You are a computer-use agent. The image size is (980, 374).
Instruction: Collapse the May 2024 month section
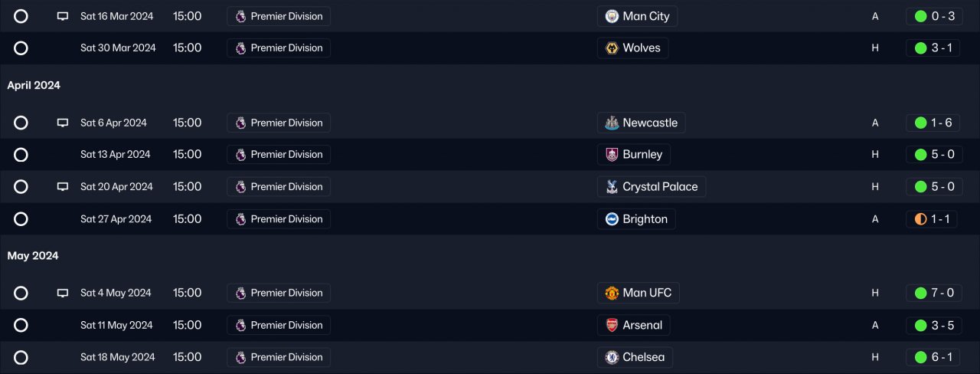point(33,255)
